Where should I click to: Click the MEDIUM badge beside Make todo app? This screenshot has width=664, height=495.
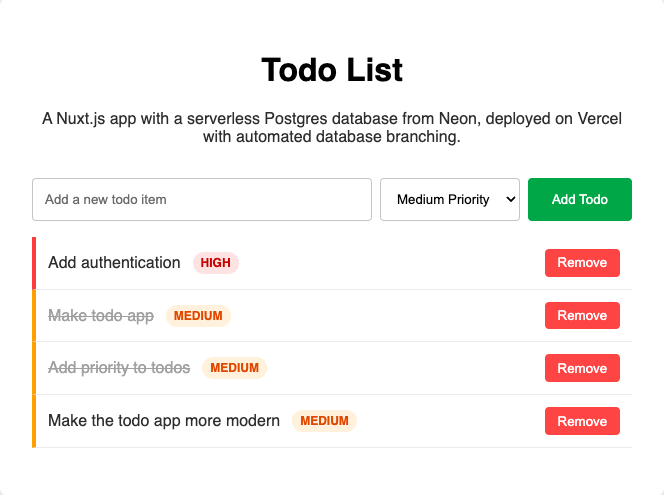pos(198,316)
